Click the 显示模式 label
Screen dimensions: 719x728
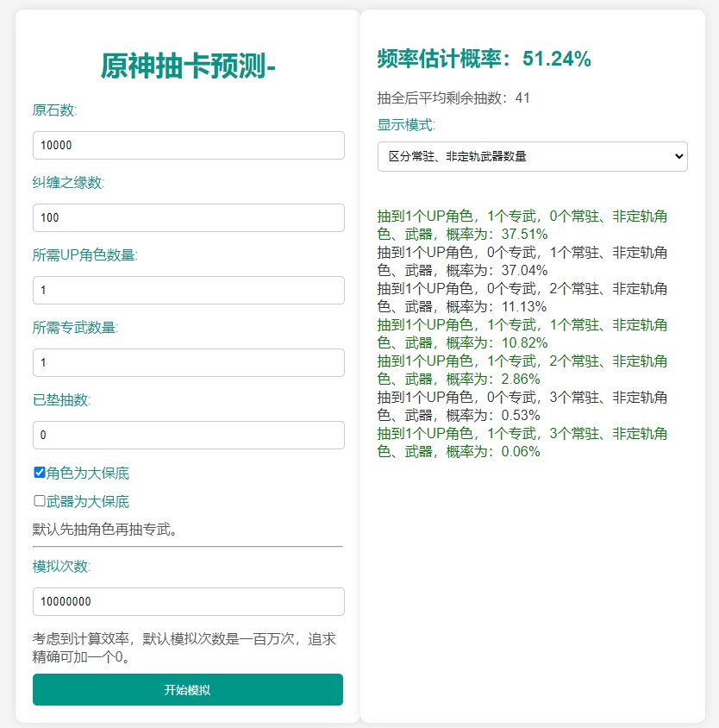406,125
